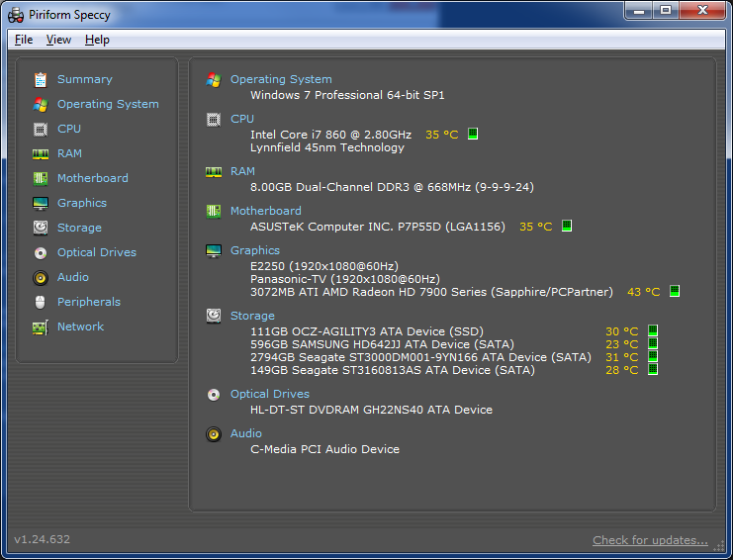Click the Peripherals mouse icon in sidebar

(x=41, y=303)
